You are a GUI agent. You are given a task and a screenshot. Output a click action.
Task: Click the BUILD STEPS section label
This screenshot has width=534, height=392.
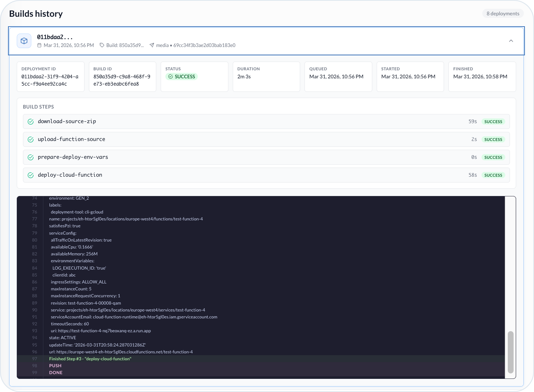point(38,107)
